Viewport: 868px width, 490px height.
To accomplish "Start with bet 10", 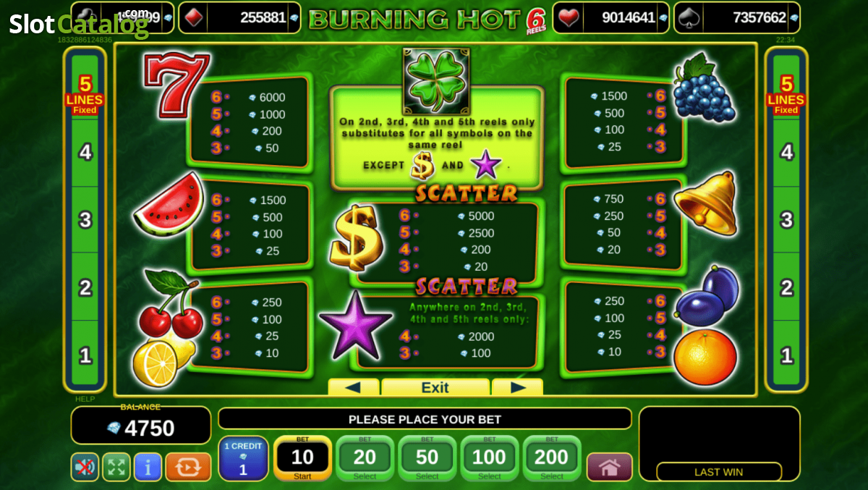I will 302,458.
